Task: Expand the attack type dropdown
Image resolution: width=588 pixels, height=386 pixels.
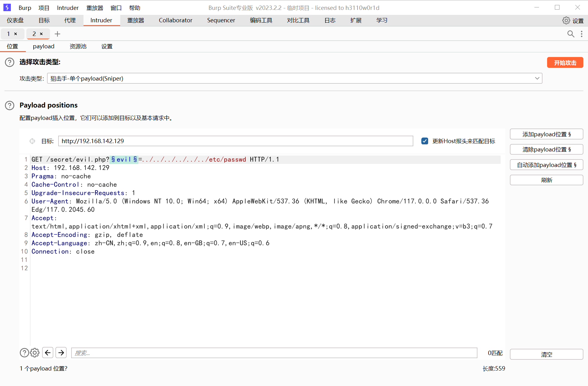Action: (537, 78)
